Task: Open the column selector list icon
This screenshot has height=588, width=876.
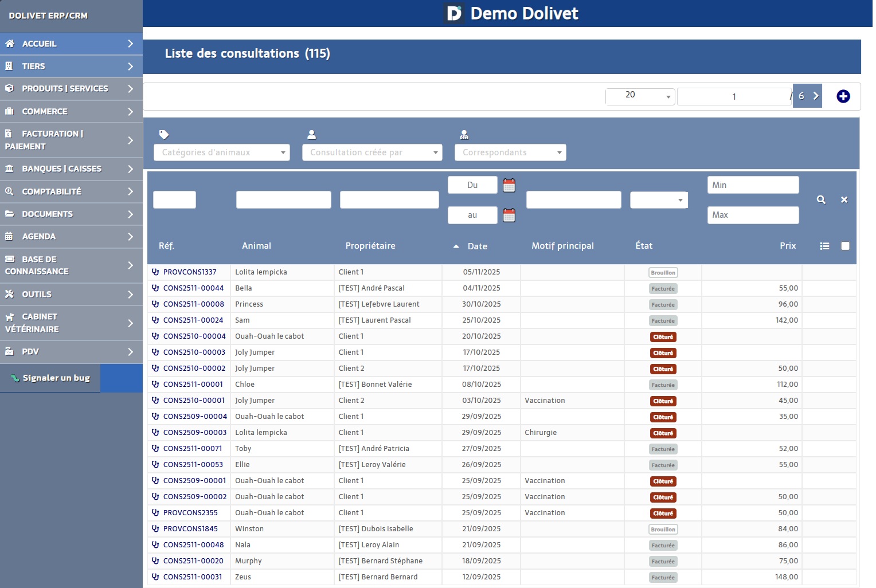Action: [824, 246]
